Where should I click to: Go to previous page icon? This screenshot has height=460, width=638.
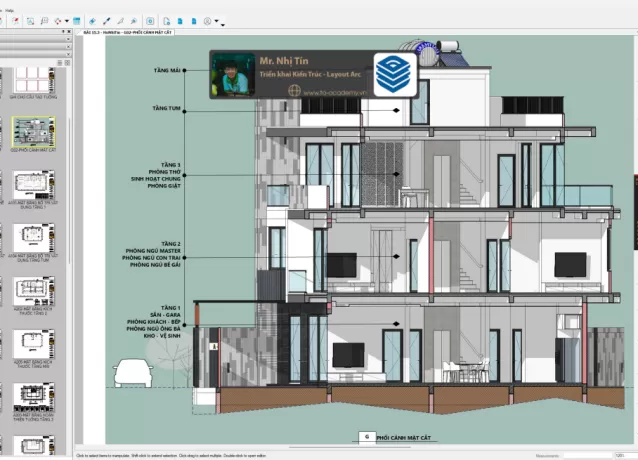pyautogui.click(x=180, y=21)
